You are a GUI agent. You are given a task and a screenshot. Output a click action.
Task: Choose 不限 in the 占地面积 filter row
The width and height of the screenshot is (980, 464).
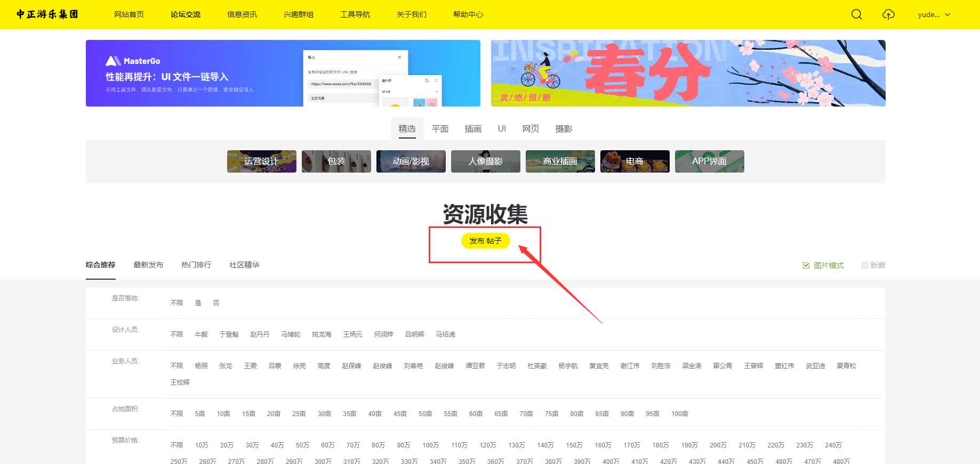click(x=176, y=413)
